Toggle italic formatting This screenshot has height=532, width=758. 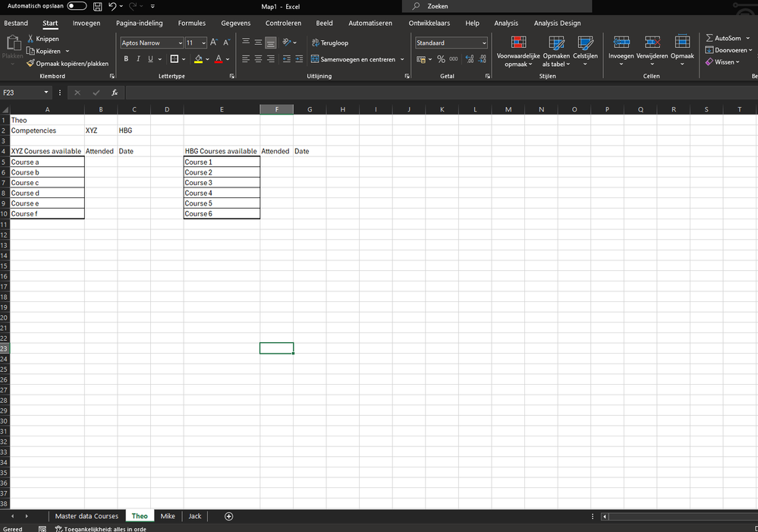[138, 59]
